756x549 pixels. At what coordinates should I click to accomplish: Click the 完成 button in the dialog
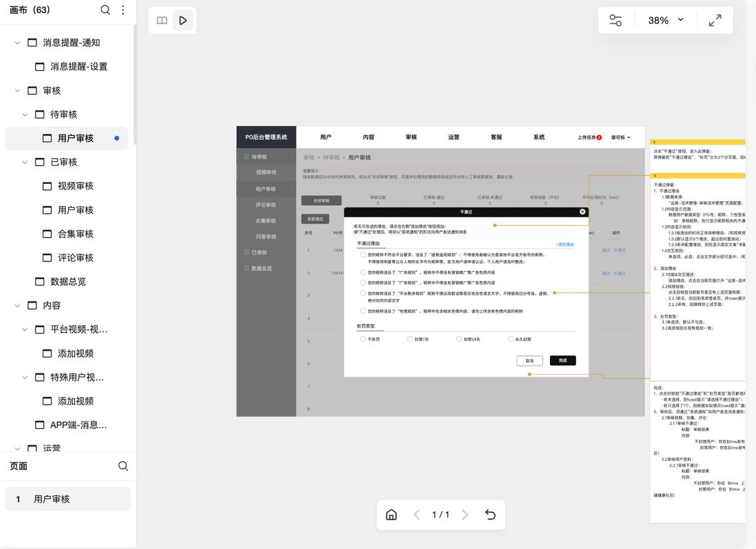[562, 360]
